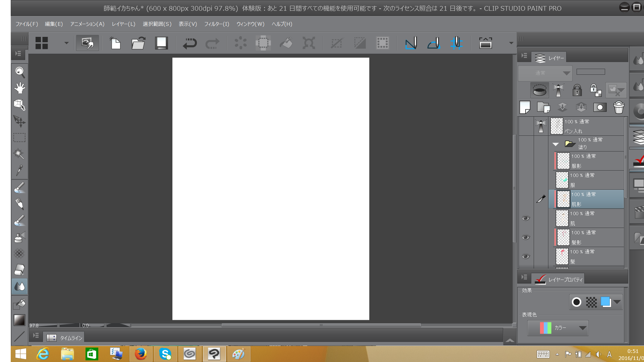The image size is (644, 362).
Task: Delete layer with the trash can icon
Action: click(x=619, y=108)
